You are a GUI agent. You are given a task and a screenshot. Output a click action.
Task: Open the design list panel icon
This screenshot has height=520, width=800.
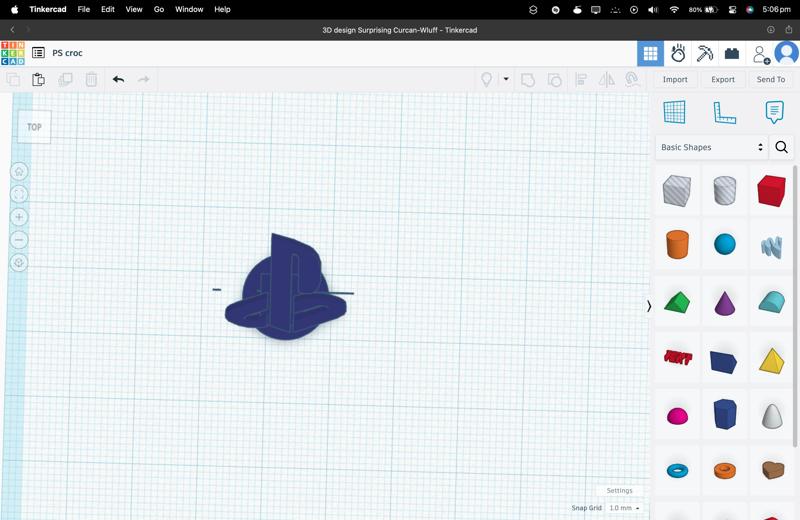click(x=38, y=53)
